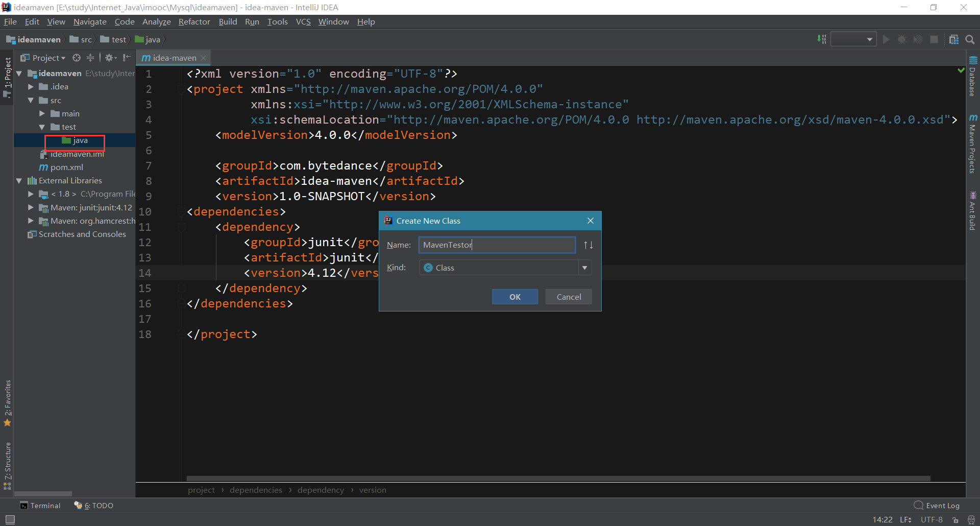Click tool window quick access icon
Image resolution: width=980 pixels, height=526 pixels.
[10, 519]
